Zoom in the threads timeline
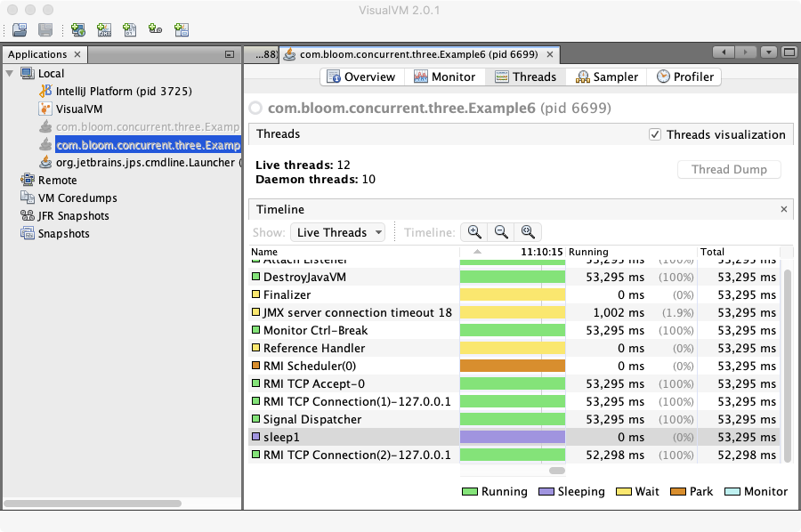The image size is (801, 532). 474,232
